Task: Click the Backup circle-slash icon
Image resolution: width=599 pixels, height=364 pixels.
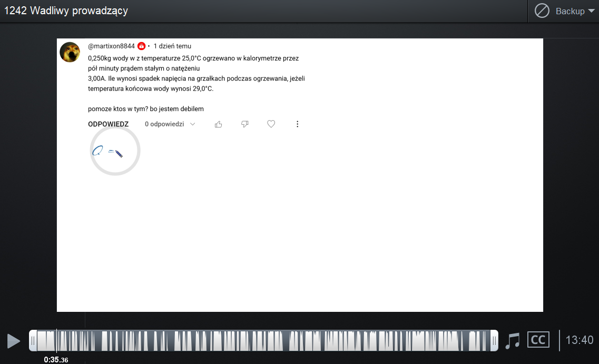Action: point(542,11)
